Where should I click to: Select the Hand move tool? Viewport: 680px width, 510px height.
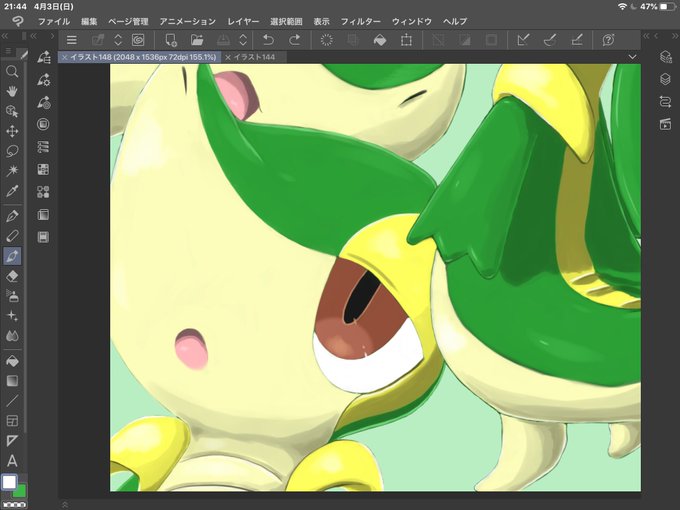click(x=12, y=91)
